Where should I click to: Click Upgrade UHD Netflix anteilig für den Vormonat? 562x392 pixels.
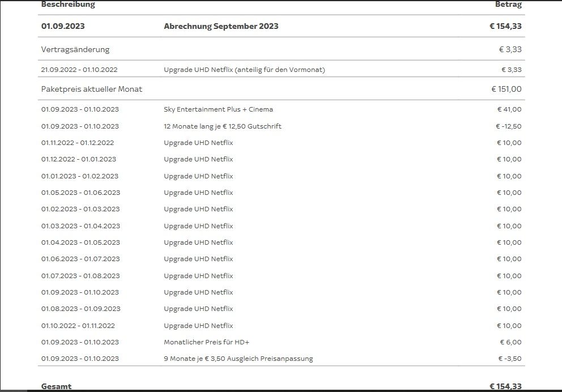244,70
